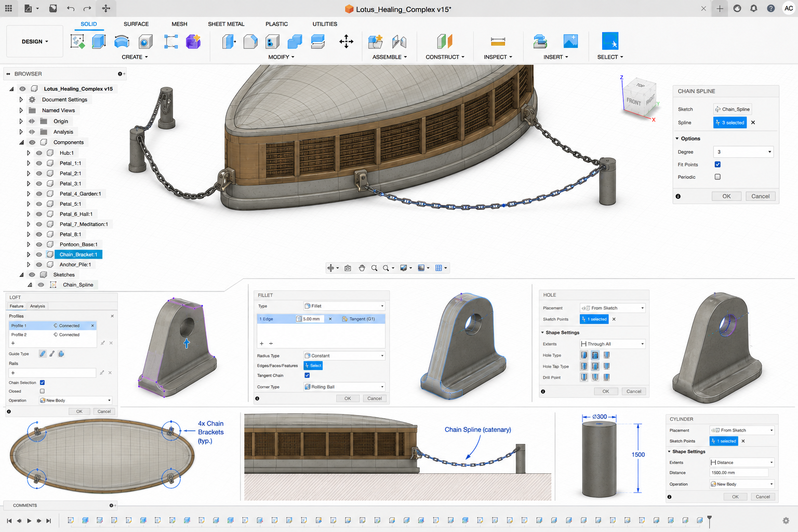Click the Fillet radius 5.00 mm field
798x532 pixels.
coord(310,319)
